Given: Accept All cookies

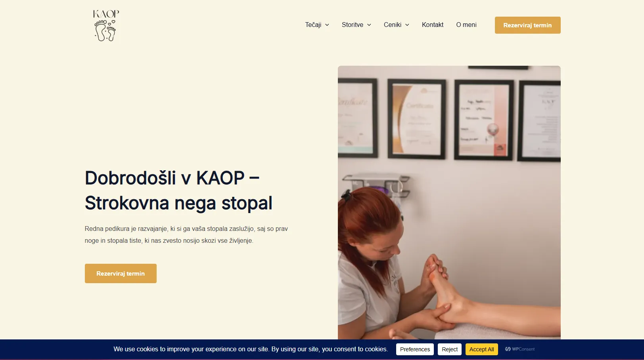Looking at the screenshot, I should point(481,349).
